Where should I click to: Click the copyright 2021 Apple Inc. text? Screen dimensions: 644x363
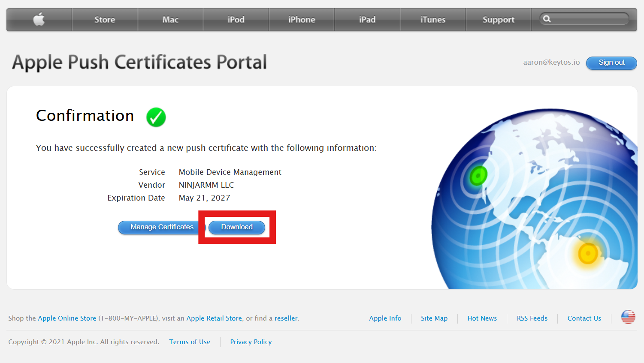(x=84, y=342)
